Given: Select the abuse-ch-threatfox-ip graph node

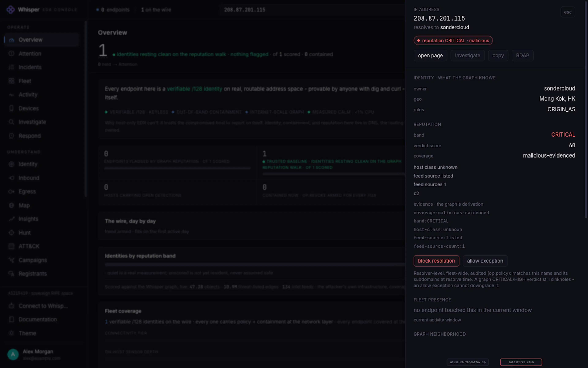Looking at the screenshot, I should [x=468, y=362].
